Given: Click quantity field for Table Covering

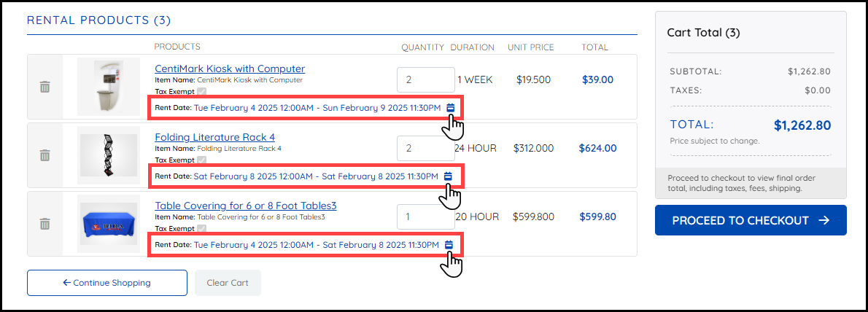Looking at the screenshot, I should (x=425, y=217).
